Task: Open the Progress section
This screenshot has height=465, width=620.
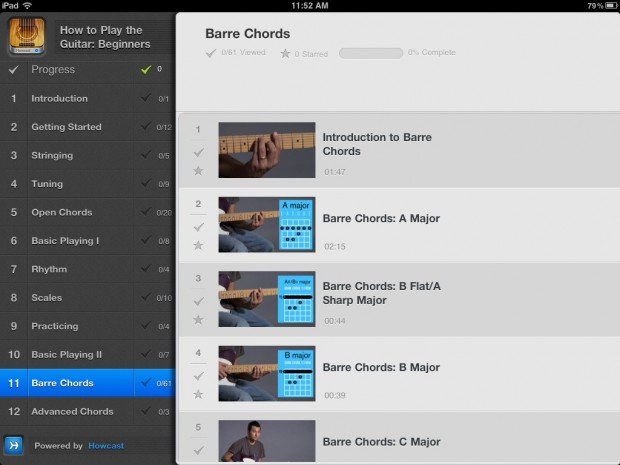Action: tap(88, 70)
